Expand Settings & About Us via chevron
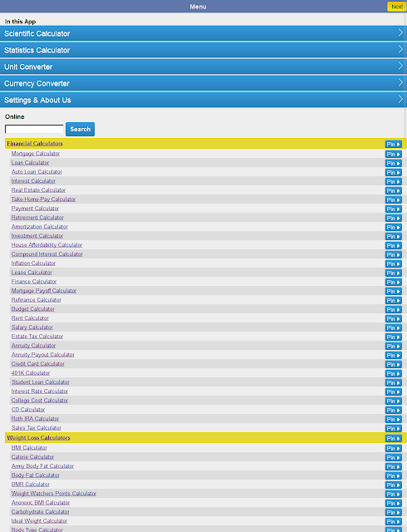 [400, 99]
